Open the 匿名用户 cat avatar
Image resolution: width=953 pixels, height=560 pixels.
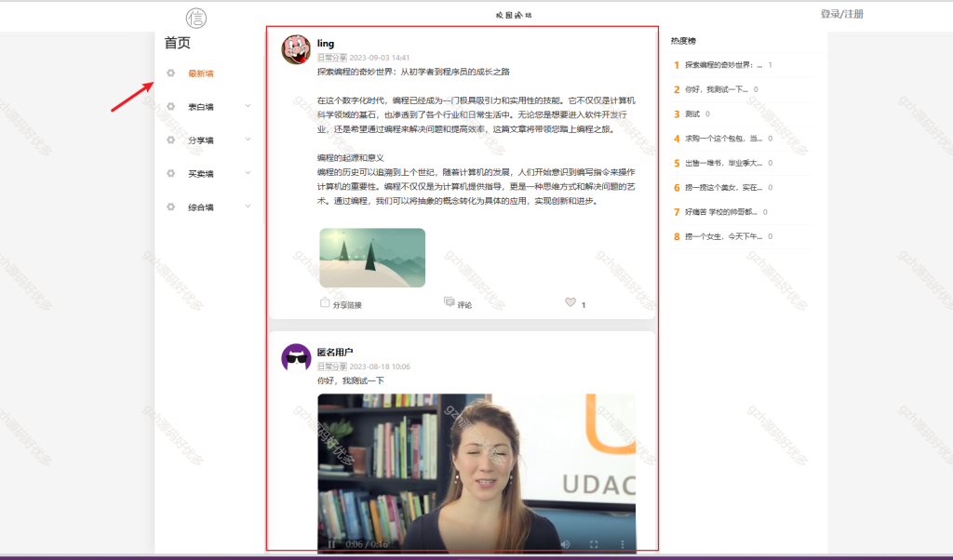pyautogui.click(x=296, y=358)
